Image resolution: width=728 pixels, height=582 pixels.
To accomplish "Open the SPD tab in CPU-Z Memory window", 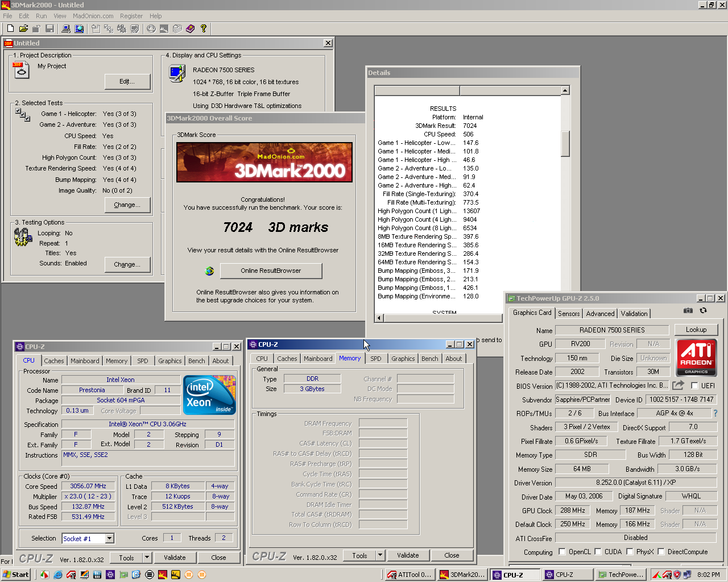I will pos(376,359).
